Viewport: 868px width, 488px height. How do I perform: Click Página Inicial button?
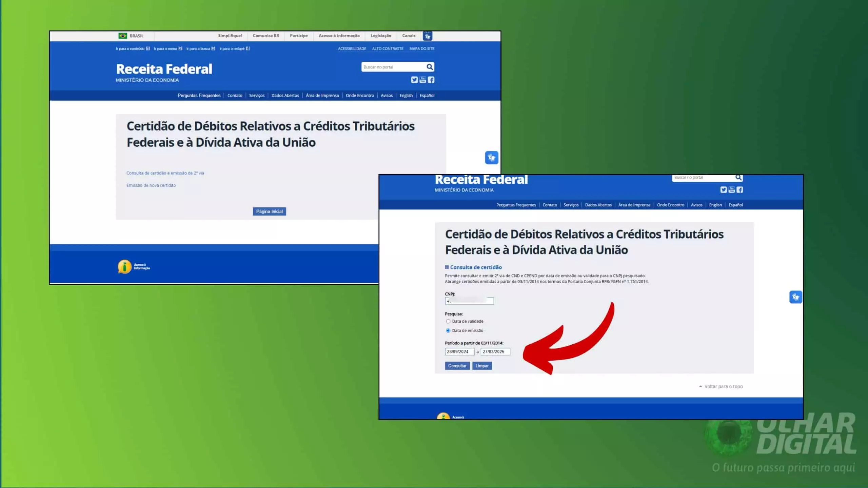(x=269, y=211)
